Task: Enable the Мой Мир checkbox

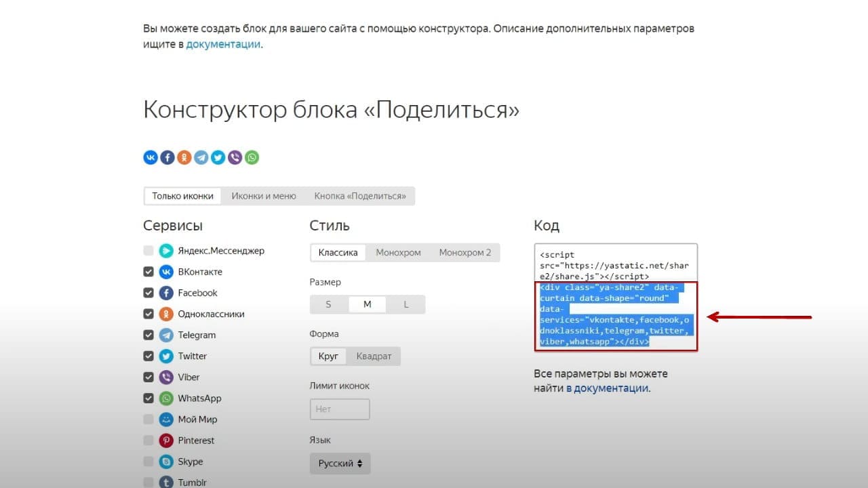Action: (x=149, y=420)
